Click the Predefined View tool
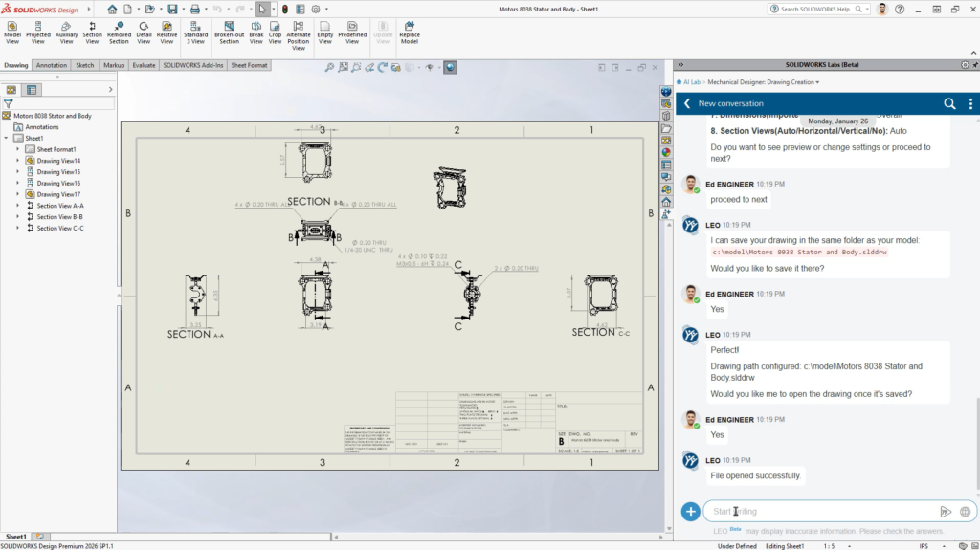 [x=352, y=33]
